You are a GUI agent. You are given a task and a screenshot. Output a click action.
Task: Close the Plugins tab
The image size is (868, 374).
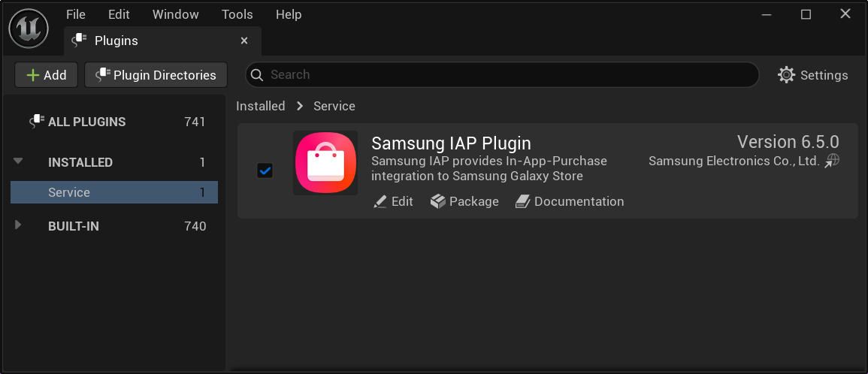click(x=244, y=41)
